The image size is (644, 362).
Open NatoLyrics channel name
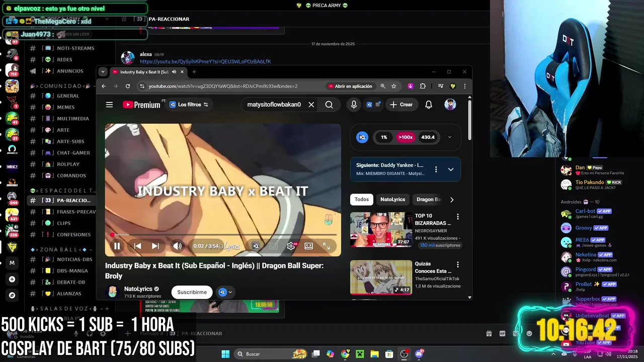(x=138, y=289)
